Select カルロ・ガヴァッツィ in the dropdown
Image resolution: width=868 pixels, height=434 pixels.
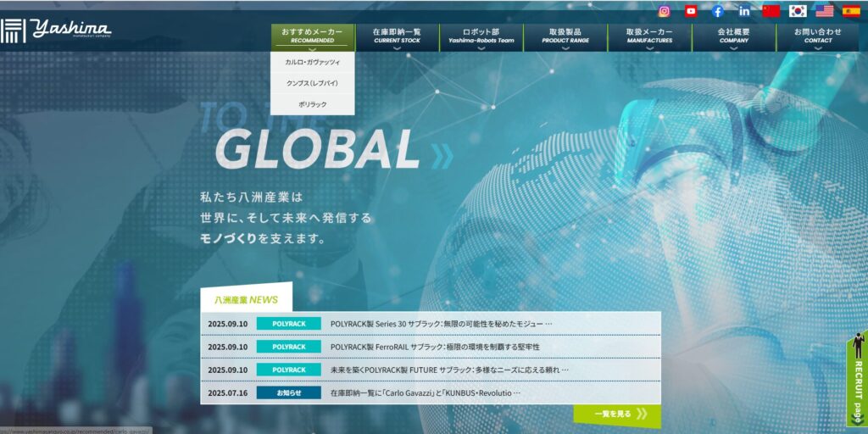click(312, 63)
